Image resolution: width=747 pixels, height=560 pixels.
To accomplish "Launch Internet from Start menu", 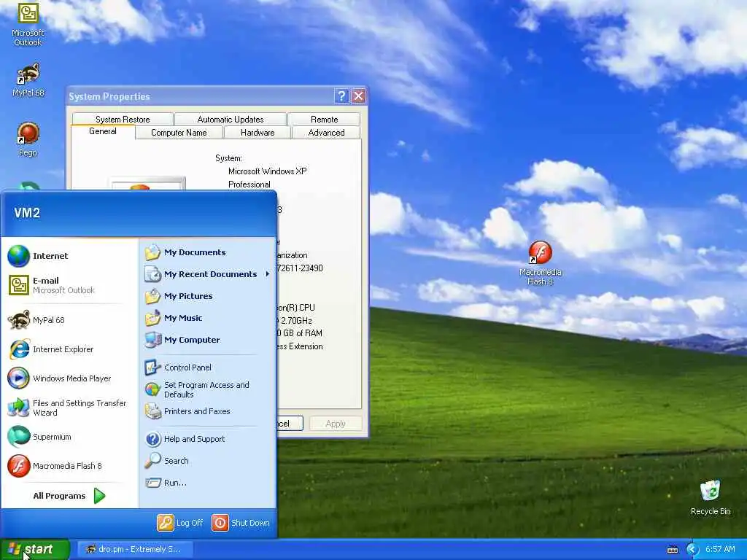I will 69,256.
